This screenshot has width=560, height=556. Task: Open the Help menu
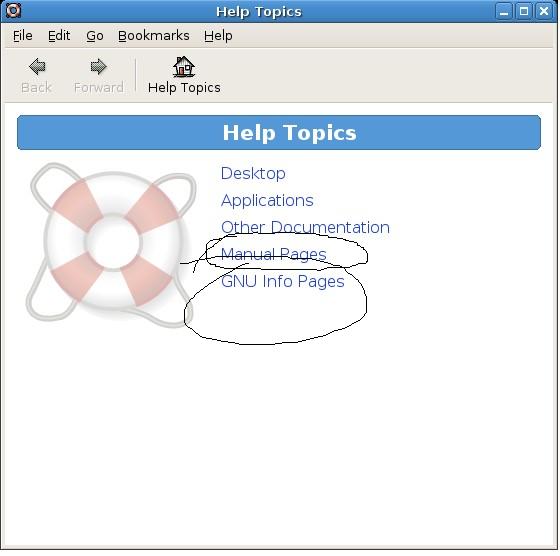(218, 36)
